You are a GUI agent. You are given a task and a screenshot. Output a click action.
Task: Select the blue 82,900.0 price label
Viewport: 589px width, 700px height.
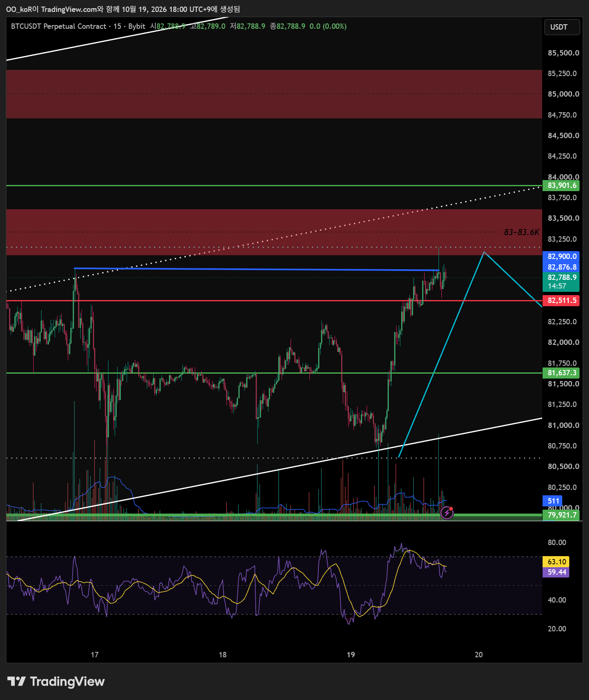(x=561, y=256)
